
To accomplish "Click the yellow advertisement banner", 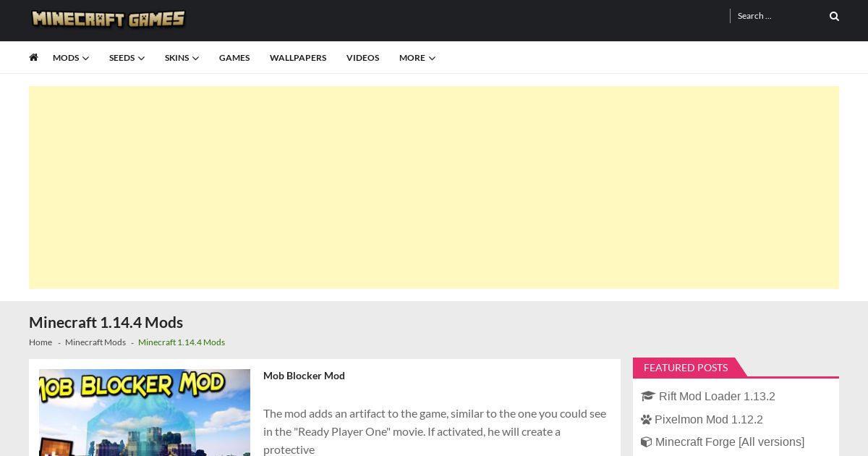I will click(x=434, y=187).
